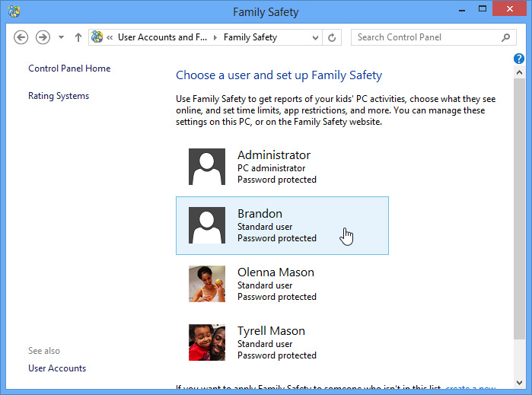Open the blue Help question mark icon
This screenshot has width=532, height=395.
(x=519, y=58)
